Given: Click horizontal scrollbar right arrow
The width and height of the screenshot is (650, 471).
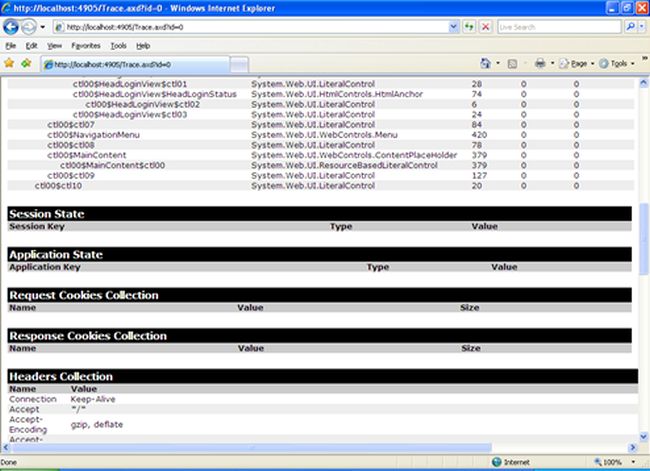Looking at the screenshot, I should point(633,447).
